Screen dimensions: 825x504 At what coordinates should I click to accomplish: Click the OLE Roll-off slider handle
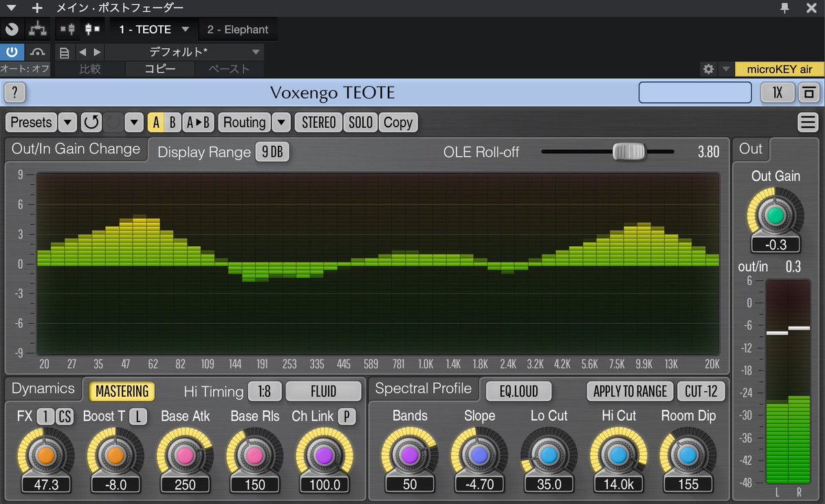[x=629, y=151]
